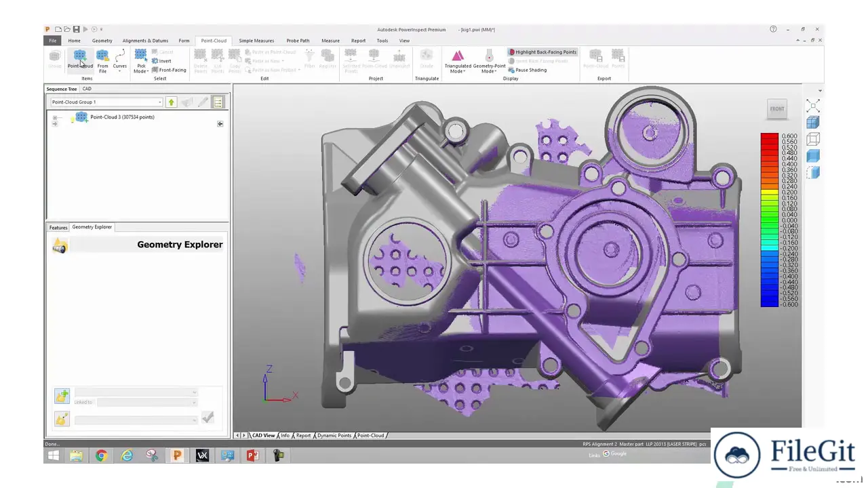This screenshot has width=868, height=488.
Task: Open the Tools ribbon tab
Action: click(382, 41)
